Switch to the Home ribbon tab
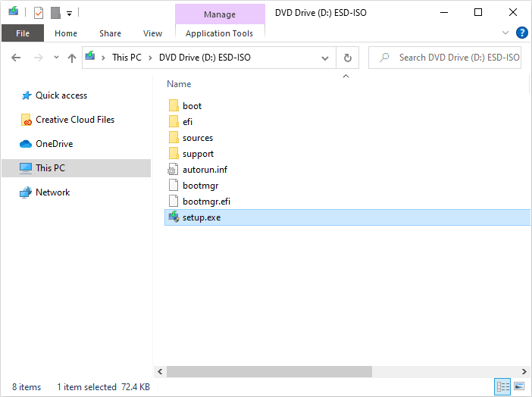 pos(66,33)
